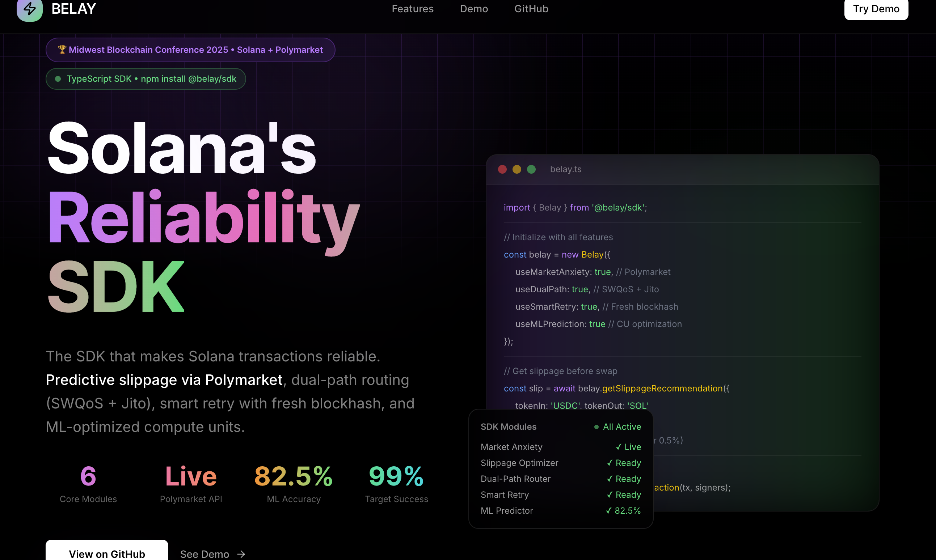Image resolution: width=936 pixels, height=560 pixels.
Task: Click the green window dot in code panel
Action: 531,169
